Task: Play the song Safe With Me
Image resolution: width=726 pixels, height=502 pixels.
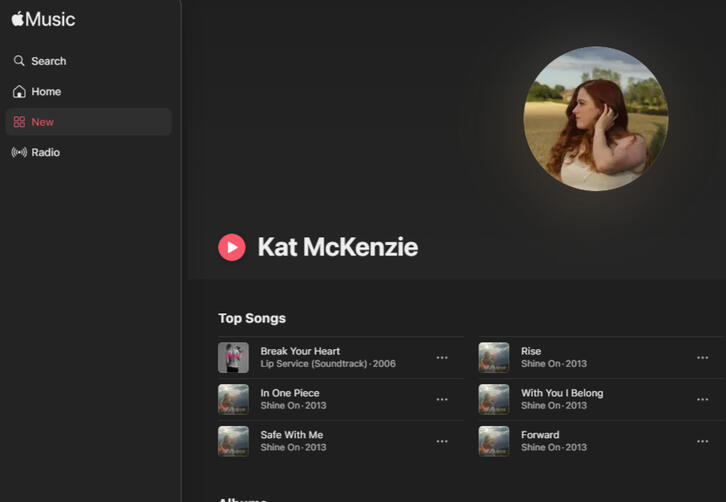Action: pyautogui.click(x=292, y=435)
